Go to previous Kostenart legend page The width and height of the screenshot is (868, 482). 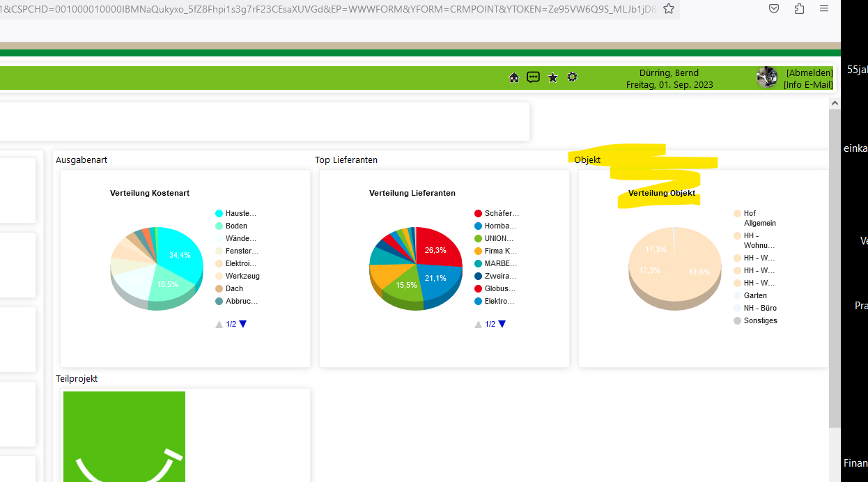tap(219, 325)
